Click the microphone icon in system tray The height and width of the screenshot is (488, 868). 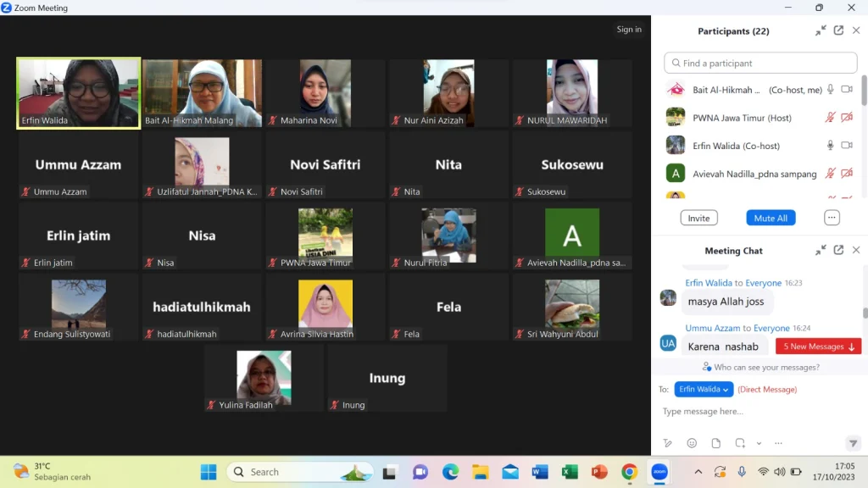click(742, 472)
